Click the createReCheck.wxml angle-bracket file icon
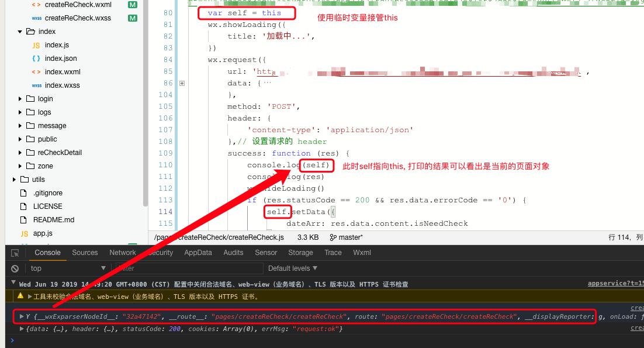 tap(36, 5)
